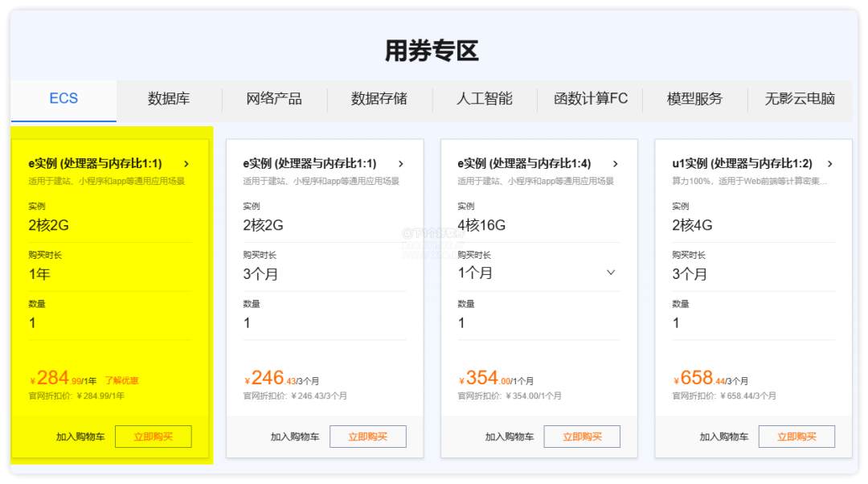Image resolution: width=868 pixels, height=484 pixels.
Task: Select the 网络产品 tab
Action: pyautogui.click(x=274, y=99)
